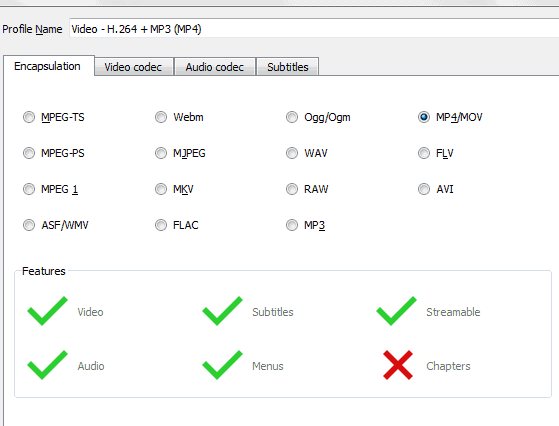Click the green checkmark beside Video feature
Image resolution: width=559 pixels, height=426 pixels.
47,311
